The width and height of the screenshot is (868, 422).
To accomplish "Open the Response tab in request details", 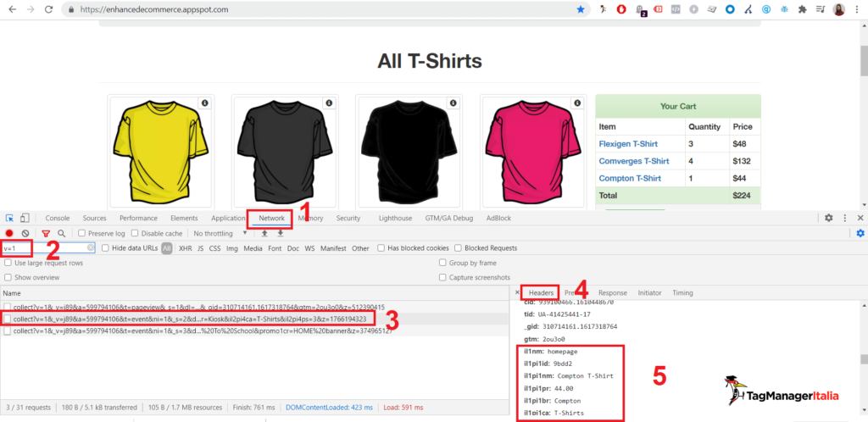I will tap(612, 292).
